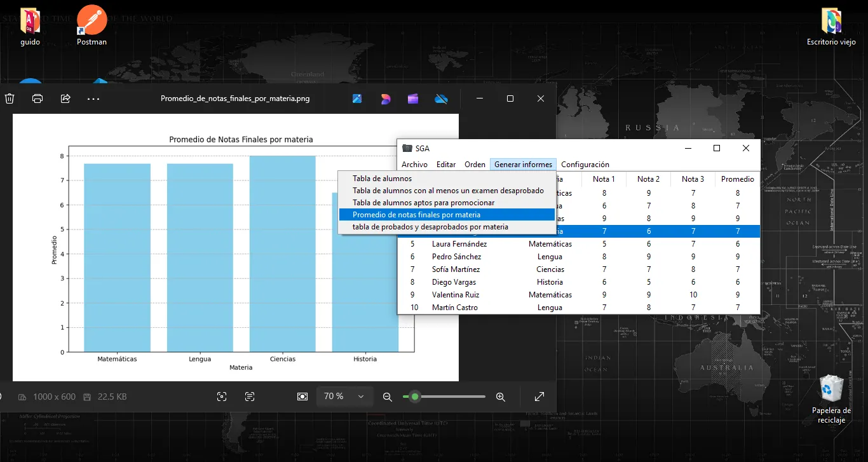This screenshot has height=462, width=868.
Task: Click the delete (trash) icon in Photos
Action: tap(10, 99)
